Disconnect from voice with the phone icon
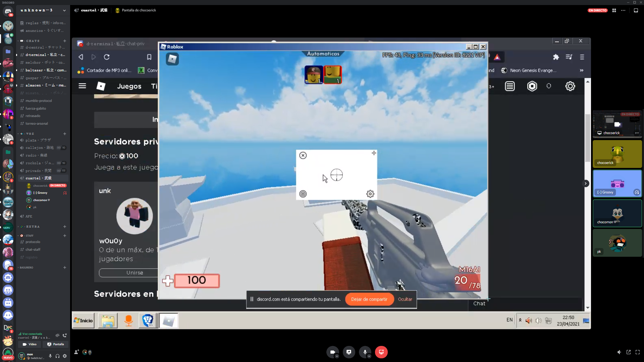The image size is (644, 362). (65, 335)
